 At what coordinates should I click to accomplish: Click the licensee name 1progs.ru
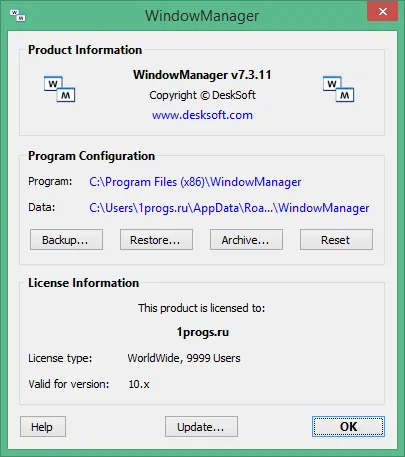(203, 332)
